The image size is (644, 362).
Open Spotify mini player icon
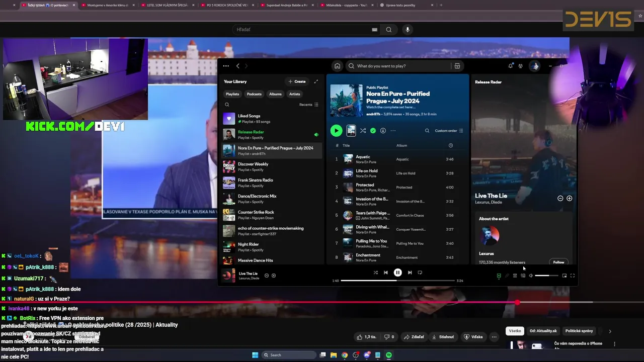[x=564, y=276]
